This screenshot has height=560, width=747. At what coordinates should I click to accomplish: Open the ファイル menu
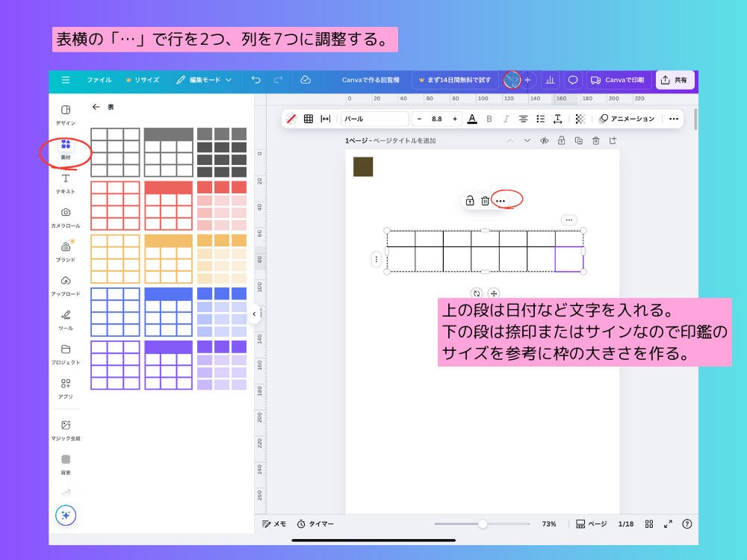[x=99, y=80]
